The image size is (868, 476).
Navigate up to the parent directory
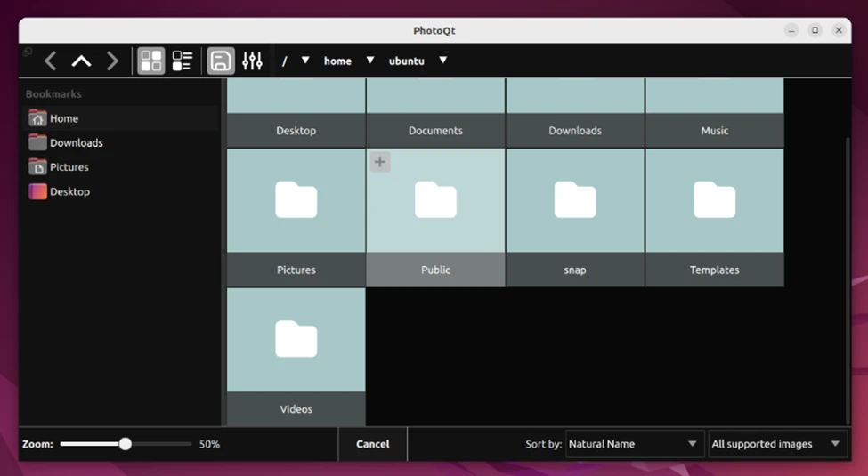pyautogui.click(x=81, y=61)
